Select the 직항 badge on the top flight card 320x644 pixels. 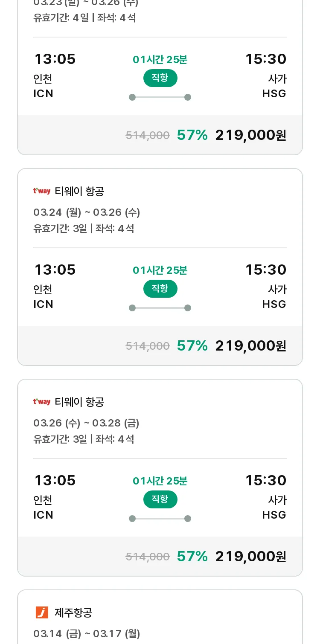(x=160, y=78)
